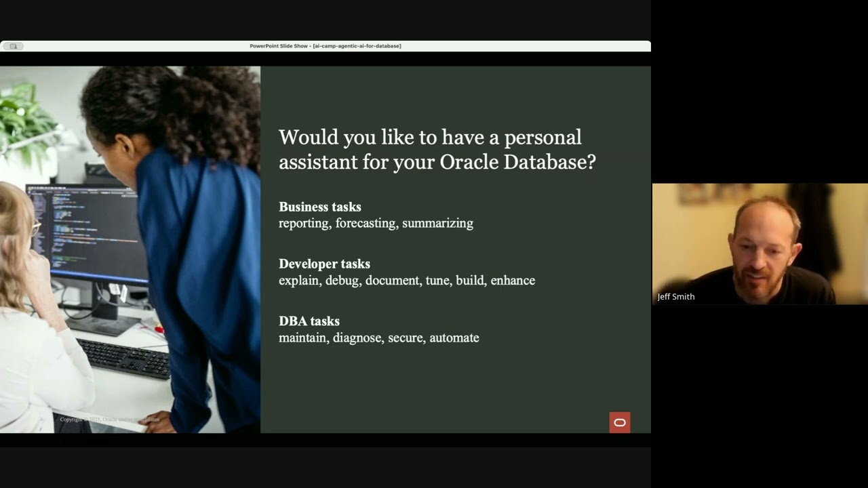Click the Oracle logo icon on slide
Screen dimensions: 868x488
(620, 422)
